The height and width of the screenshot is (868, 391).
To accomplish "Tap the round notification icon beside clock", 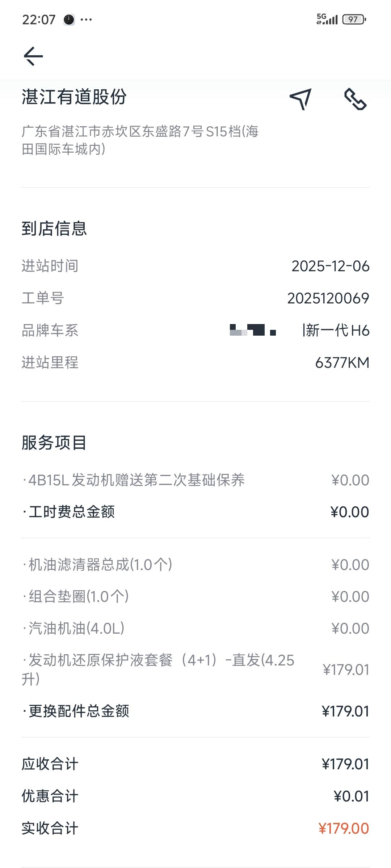I will point(69,20).
